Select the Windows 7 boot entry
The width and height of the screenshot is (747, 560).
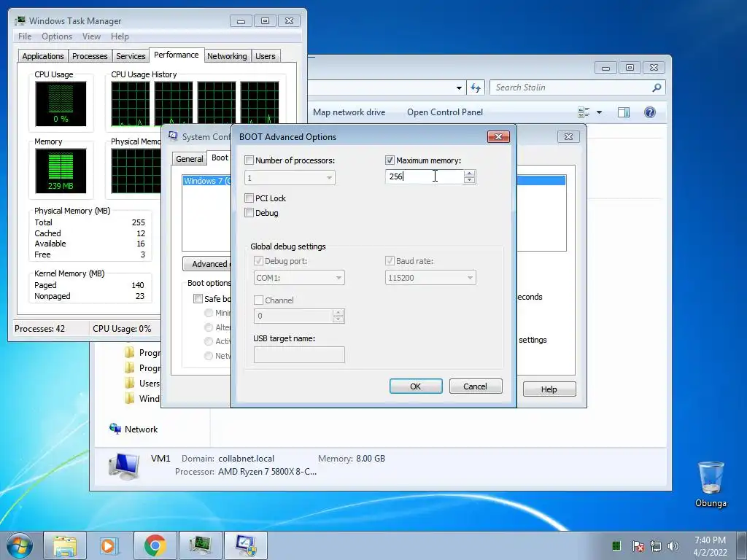pos(207,181)
